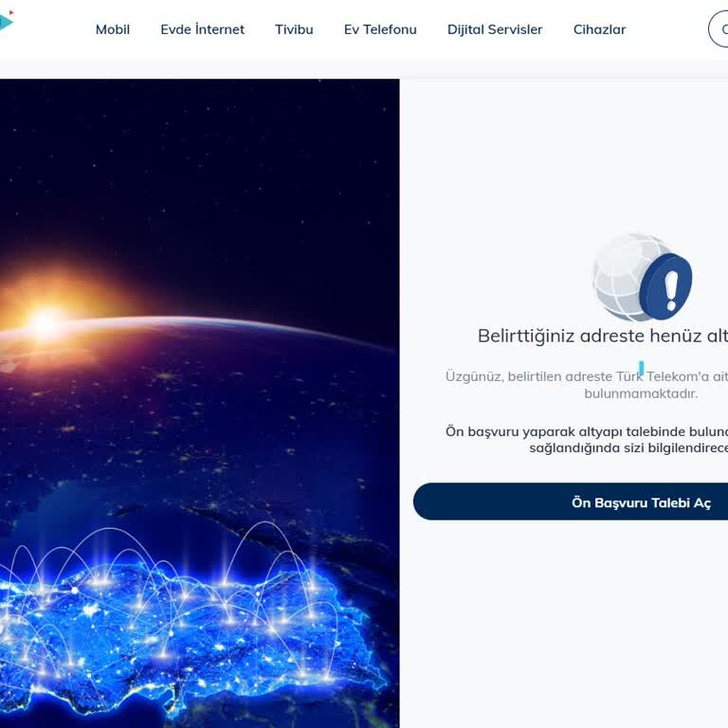
Task: Click the blue exclamation mark badge
Action: pyautogui.click(x=666, y=286)
